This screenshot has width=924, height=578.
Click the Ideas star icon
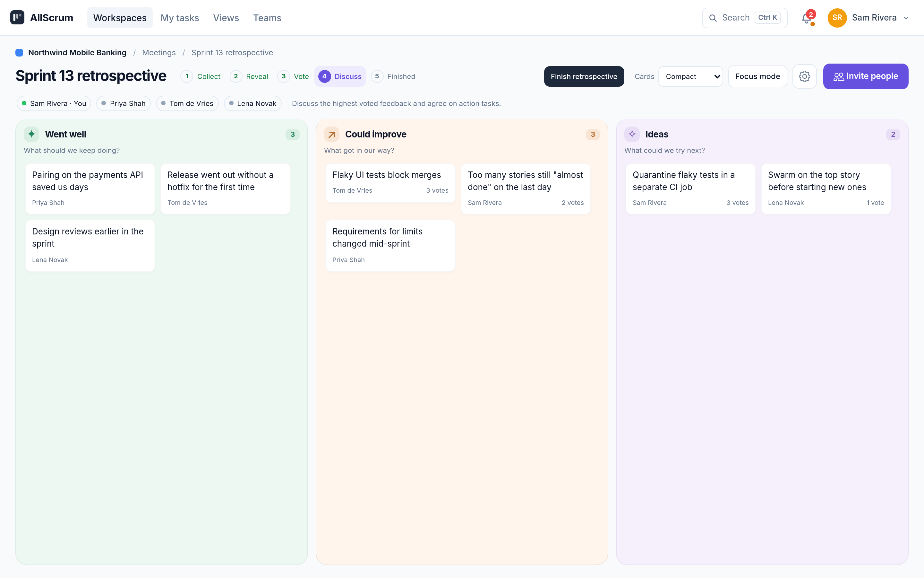coord(632,134)
